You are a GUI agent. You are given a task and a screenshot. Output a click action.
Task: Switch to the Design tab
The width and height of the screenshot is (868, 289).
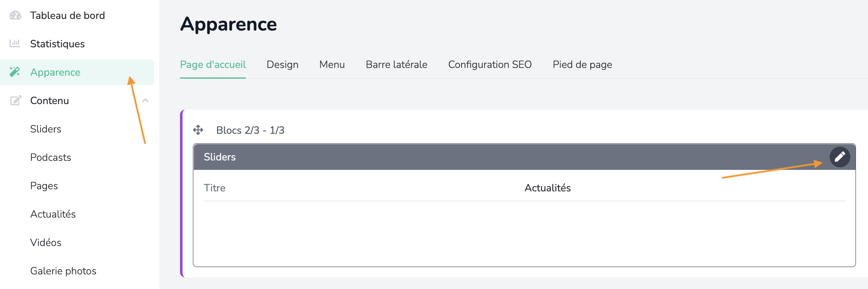282,65
